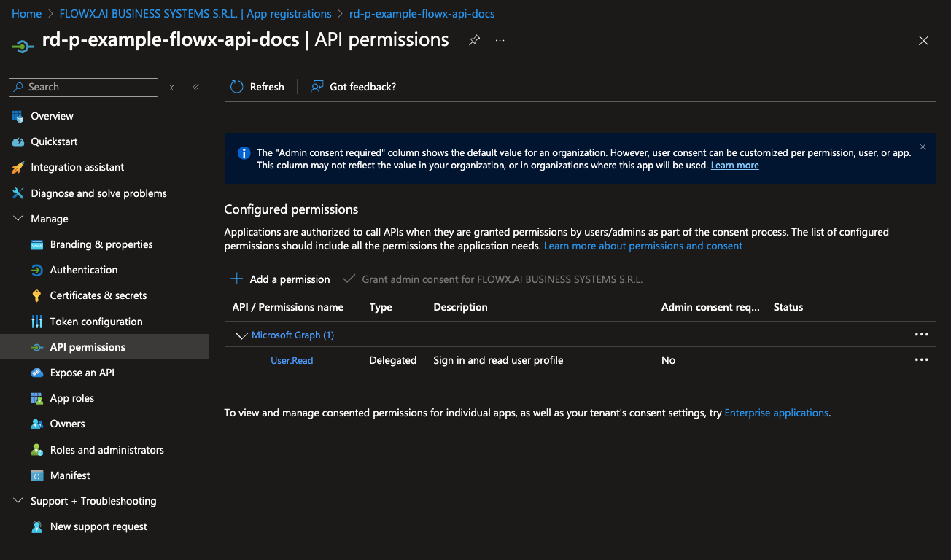The width and height of the screenshot is (951, 560).
Task: Click the Authentication icon in sidebar
Action: (x=36, y=270)
